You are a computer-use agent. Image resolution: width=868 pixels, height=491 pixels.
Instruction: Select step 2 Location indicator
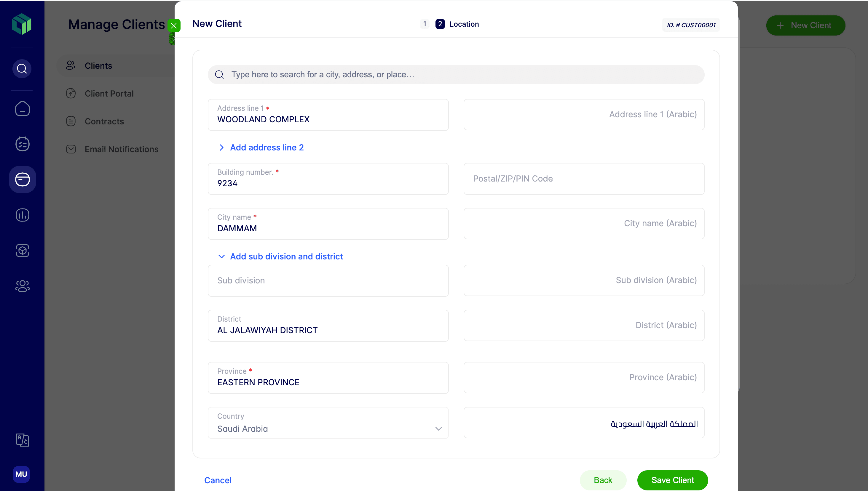pos(440,24)
